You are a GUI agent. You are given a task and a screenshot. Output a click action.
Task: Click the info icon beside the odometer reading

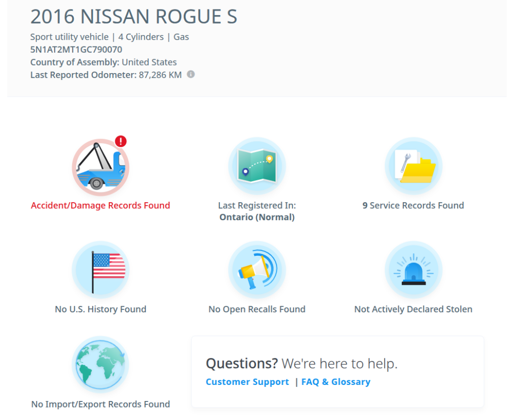191,75
